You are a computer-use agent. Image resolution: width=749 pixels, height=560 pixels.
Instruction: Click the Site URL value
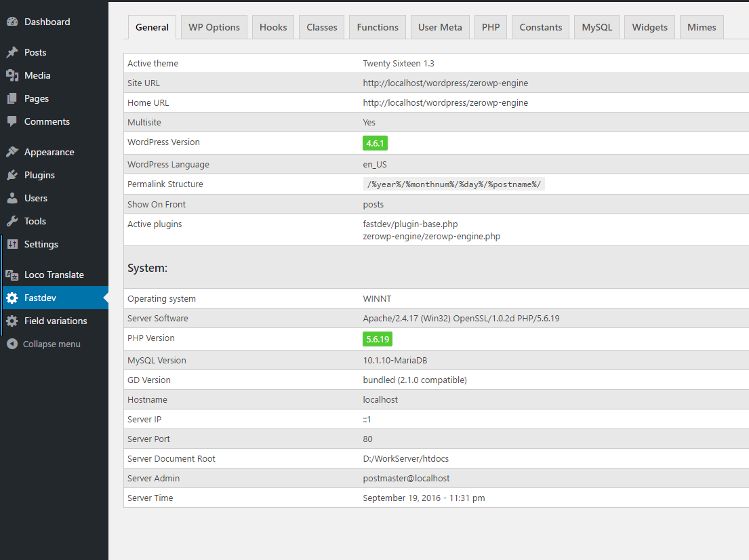point(445,83)
